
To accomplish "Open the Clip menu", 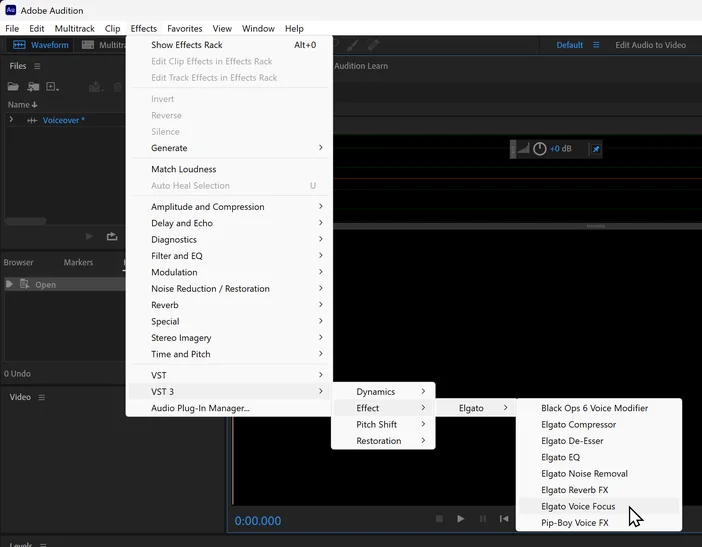I will click(112, 29).
